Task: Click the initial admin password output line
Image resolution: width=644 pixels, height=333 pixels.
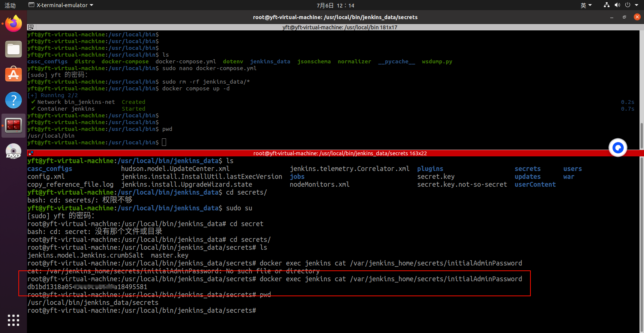Action: tap(87, 287)
